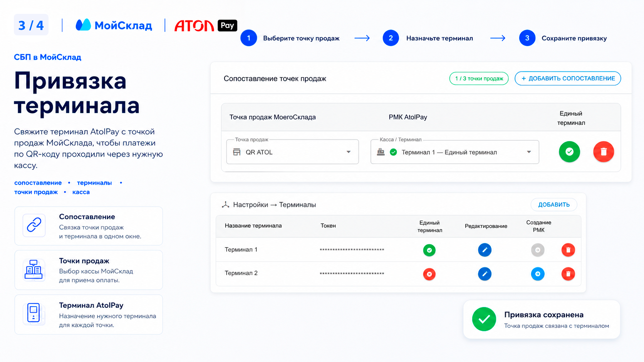This screenshot has height=362, width=644.
Task: Click the greyed РМК arrow for Терминал 1
Action: click(538, 250)
